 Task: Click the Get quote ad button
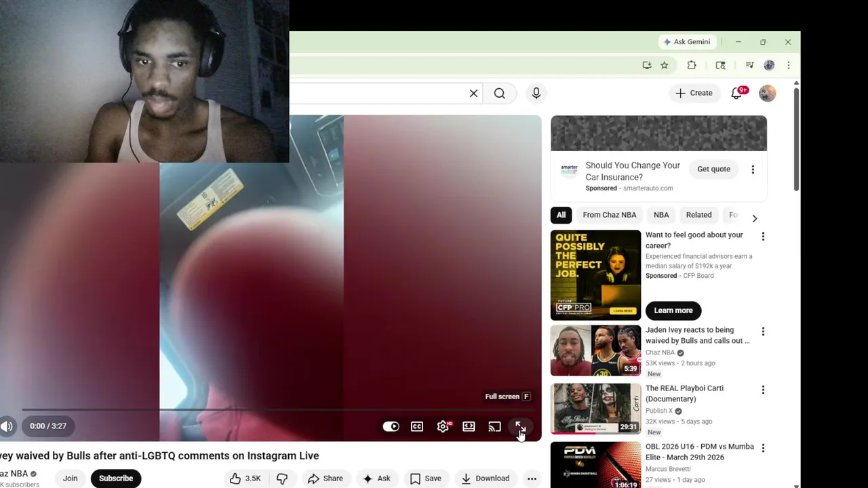(714, 169)
